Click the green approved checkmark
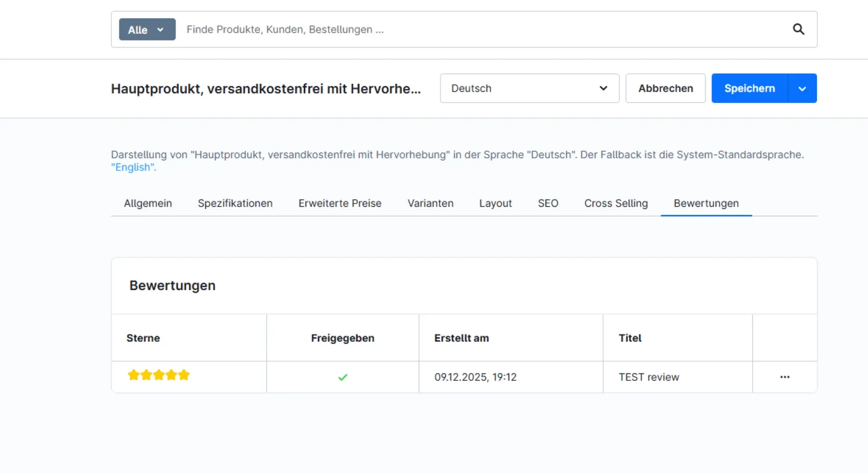 [x=343, y=377]
